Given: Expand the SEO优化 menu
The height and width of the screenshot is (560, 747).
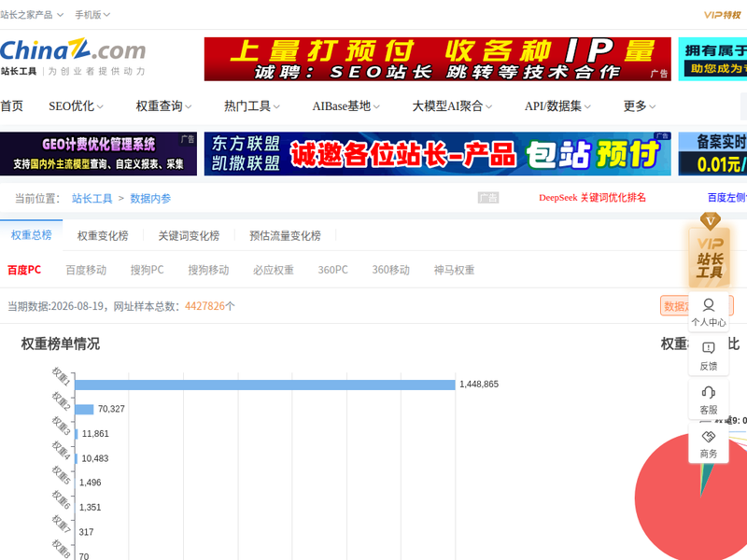Looking at the screenshot, I should point(76,105).
